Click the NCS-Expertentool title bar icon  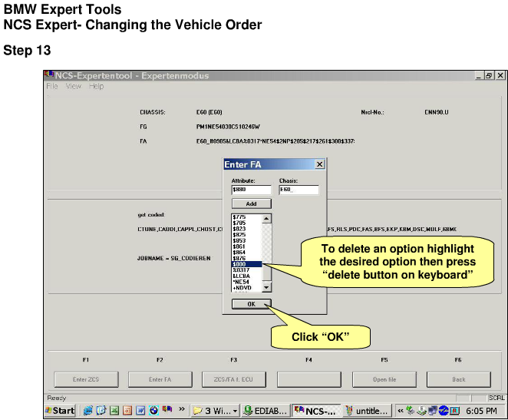pyautogui.click(x=49, y=74)
